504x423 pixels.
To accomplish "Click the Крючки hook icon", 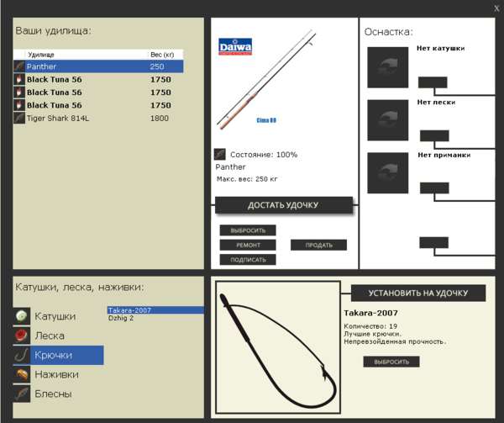I will point(22,355).
